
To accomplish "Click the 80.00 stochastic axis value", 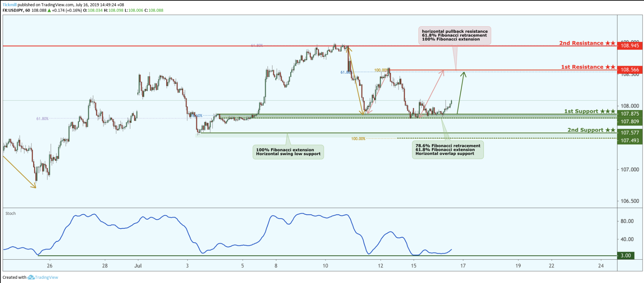I will (627, 221).
